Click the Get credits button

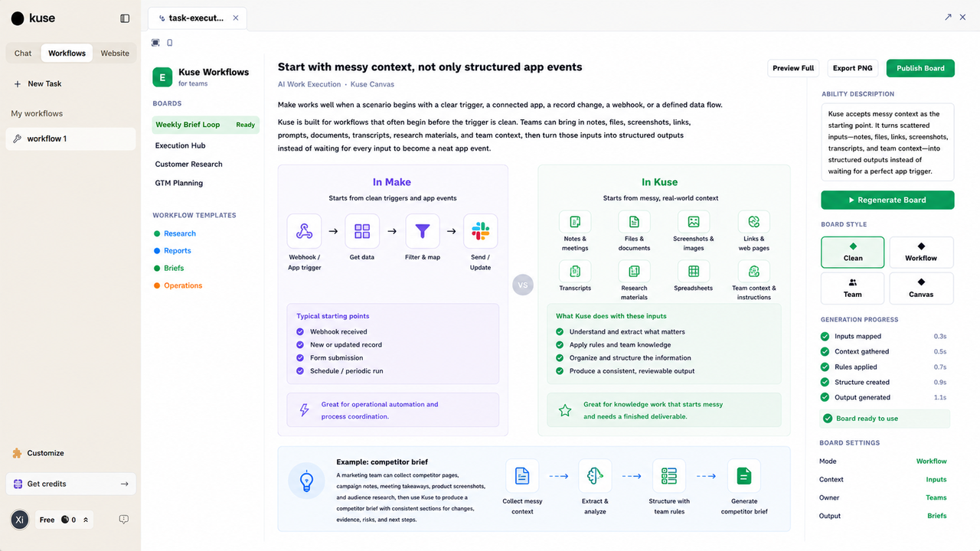tap(70, 484)
